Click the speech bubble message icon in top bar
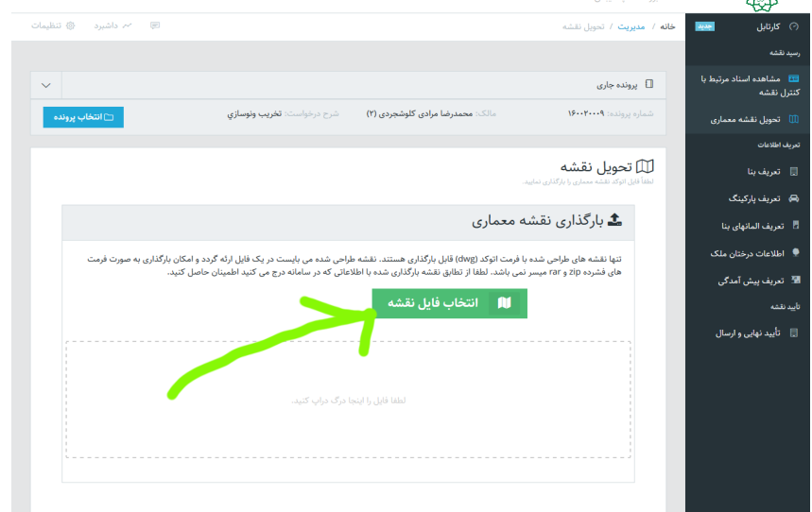Screen dimensions: 812x512 [155, 26]
